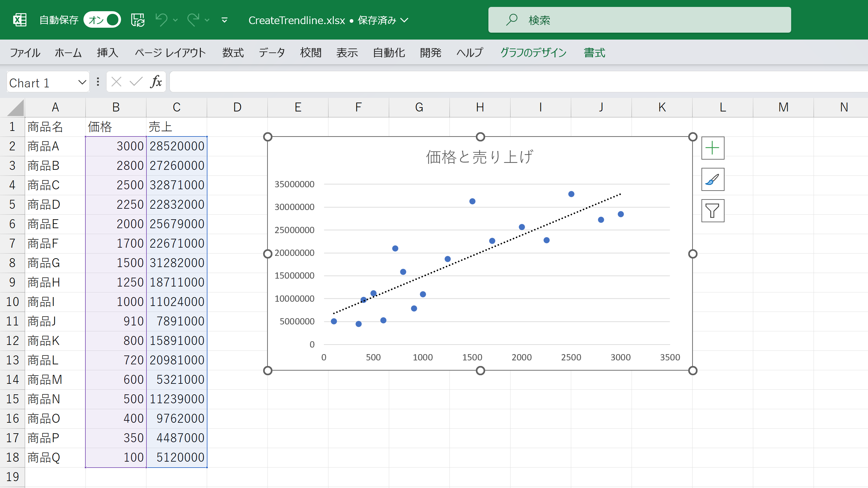The width and height of the screenshot is (868, 488).
Task: Click cell C4 value 32871000
Action: [176, 185]
